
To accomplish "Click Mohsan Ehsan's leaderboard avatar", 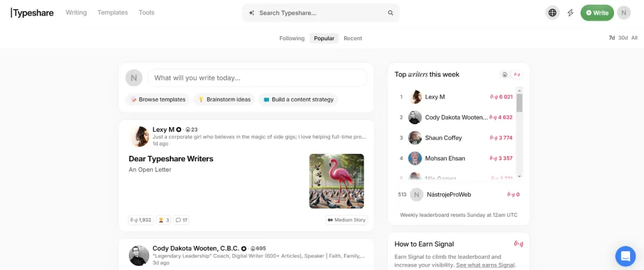I will tap(415, 159).
